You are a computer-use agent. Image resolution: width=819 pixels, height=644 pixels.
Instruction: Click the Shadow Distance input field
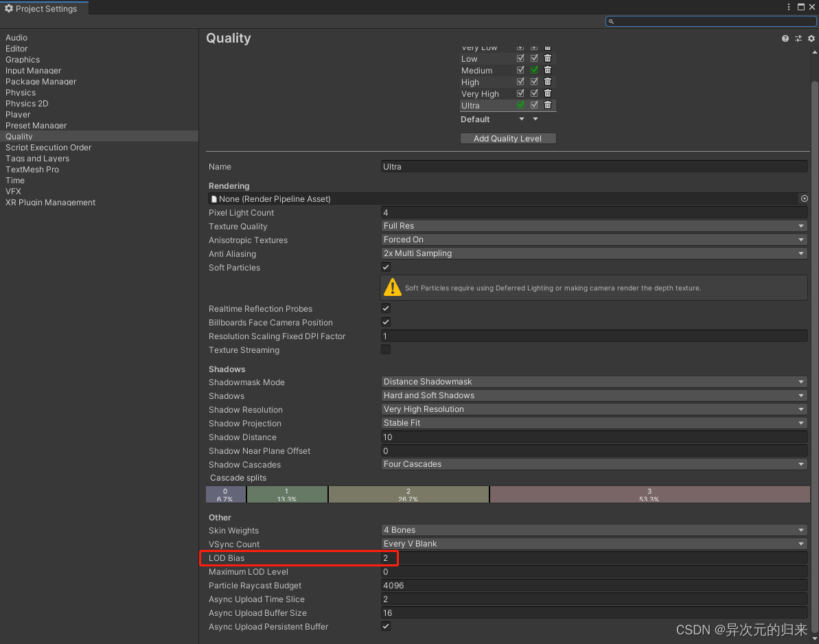[x=595, y=437]
